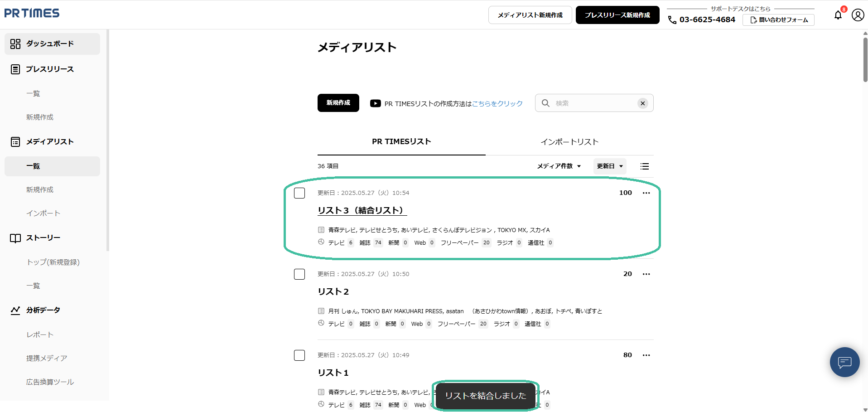Viewport: 868px width, 412px height.
Task: Check the box next to リスト1
Action: 299,355
